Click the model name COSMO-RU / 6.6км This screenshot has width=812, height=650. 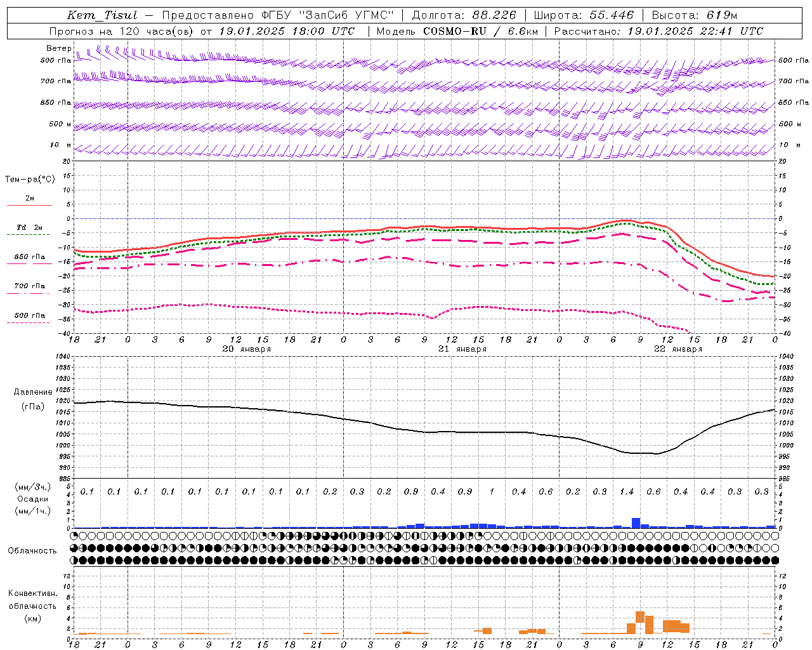[480, 31]
